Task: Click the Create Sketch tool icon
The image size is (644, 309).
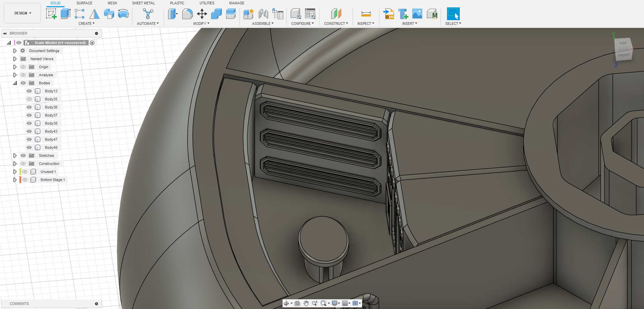Action: tap(51, 14)
